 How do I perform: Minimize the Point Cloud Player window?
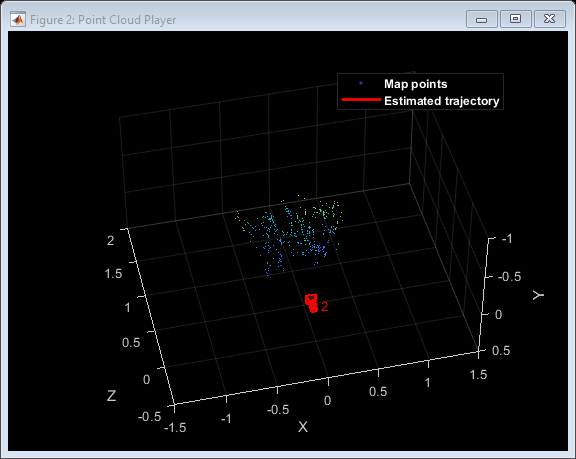482,19
